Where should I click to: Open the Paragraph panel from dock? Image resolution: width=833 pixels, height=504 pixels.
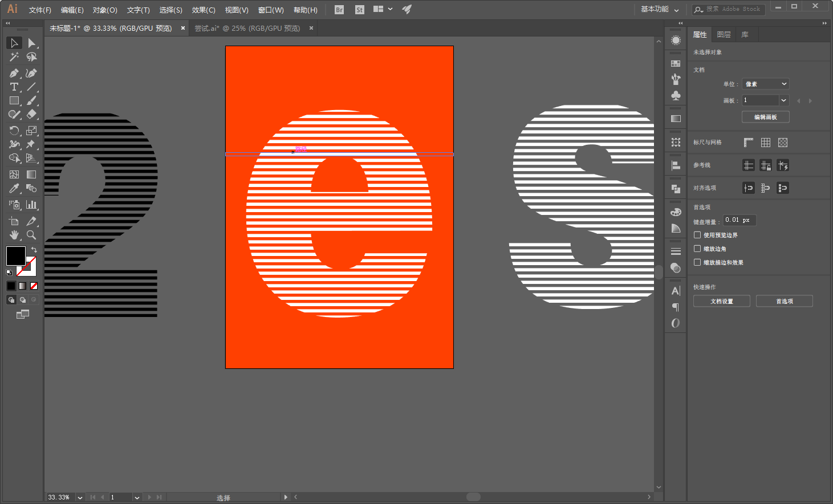pyautogui.click(x=676, y=307)
